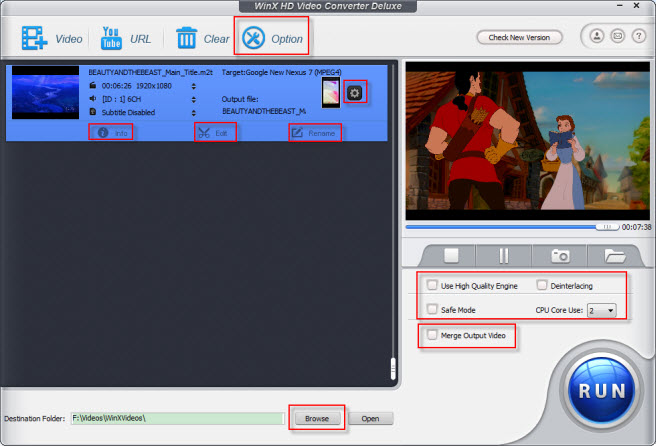Viewport: 656px width, 446px height.
Task: Open output settings gear icon
Action: [x=355, y=92]
